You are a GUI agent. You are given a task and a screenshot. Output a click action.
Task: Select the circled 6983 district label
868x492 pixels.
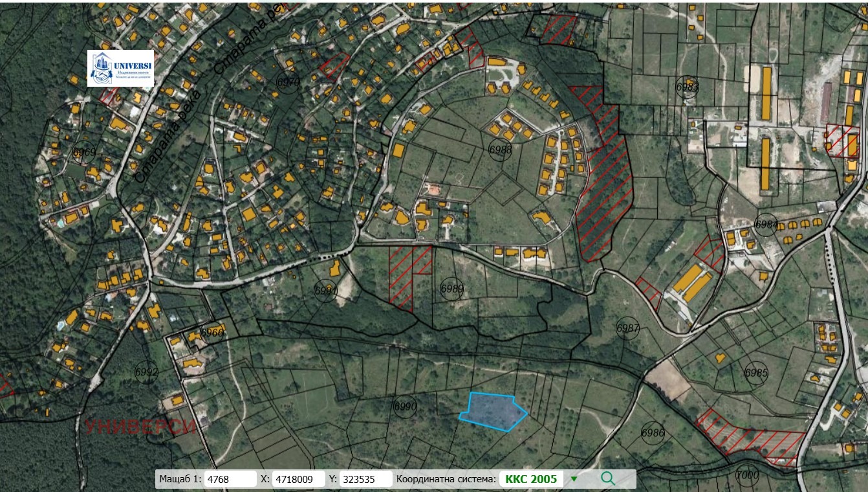(687, 86)
